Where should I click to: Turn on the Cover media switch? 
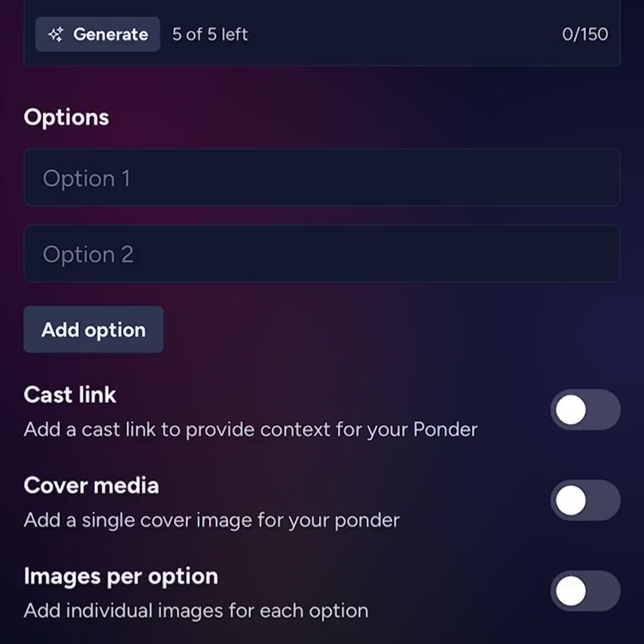click(585, 500)
